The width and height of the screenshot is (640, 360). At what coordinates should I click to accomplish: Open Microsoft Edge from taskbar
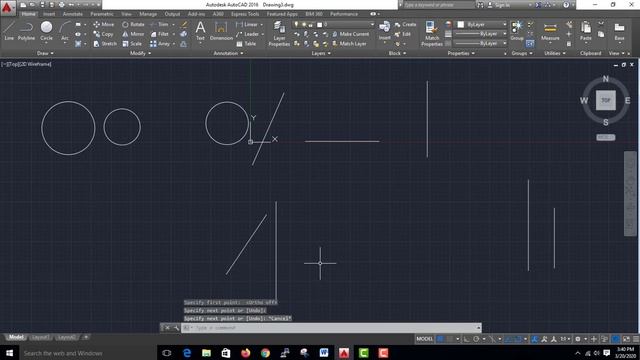187,353
